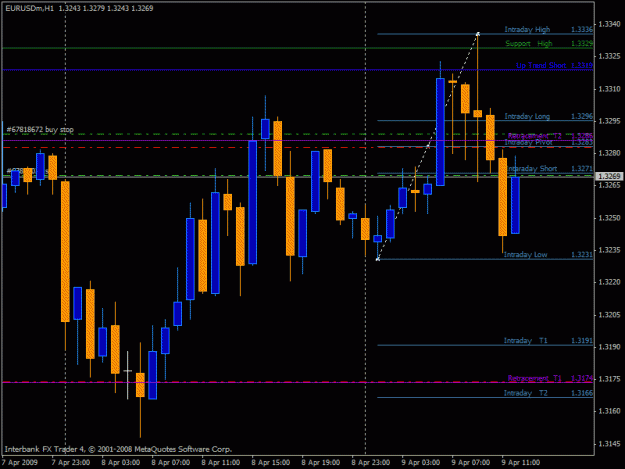Click the tall blue candle at 9 Apr 06:00

(x=440, y=132)
